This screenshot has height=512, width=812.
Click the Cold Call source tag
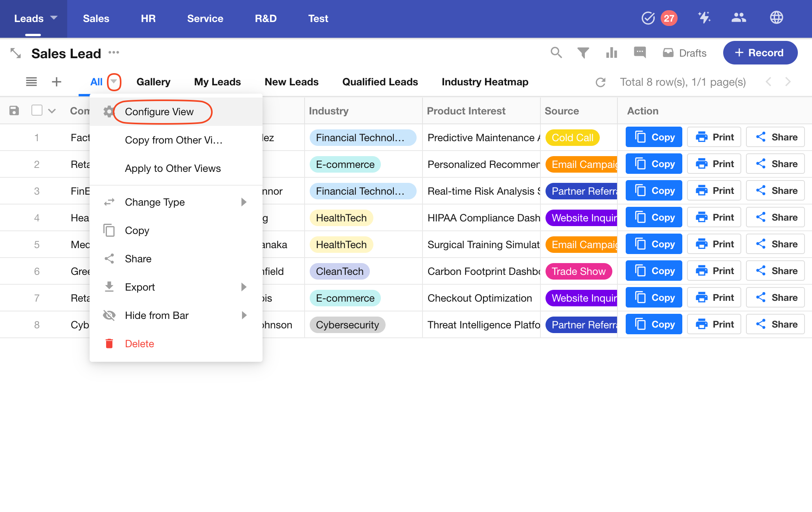click(572, 138)
